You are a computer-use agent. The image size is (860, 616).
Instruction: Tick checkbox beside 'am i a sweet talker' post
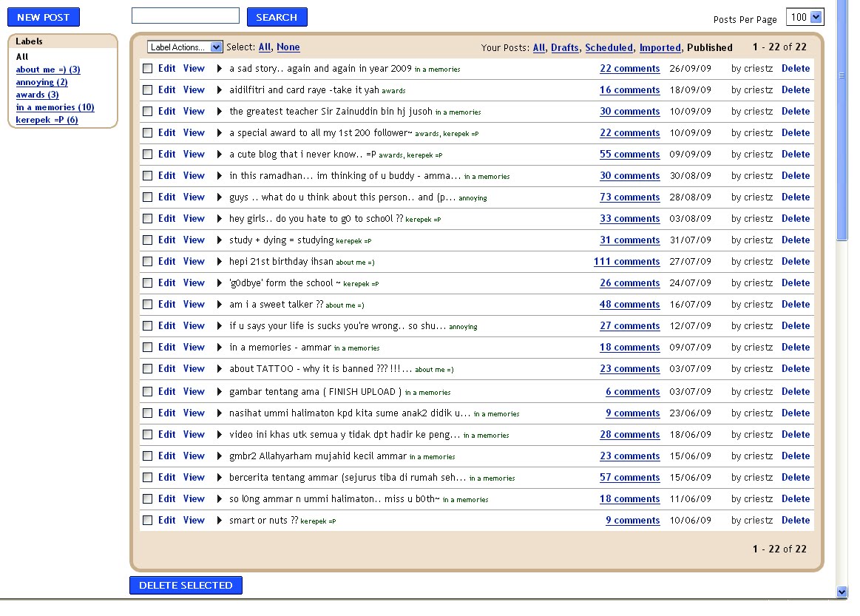pyautogui.click(x=148, y=305)
